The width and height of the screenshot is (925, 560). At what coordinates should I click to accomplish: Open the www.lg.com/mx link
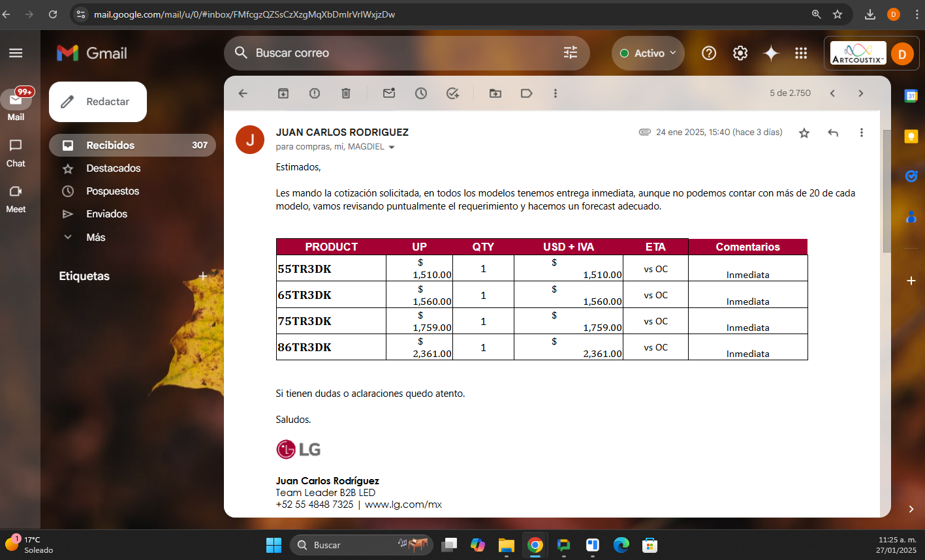point(403,504)
